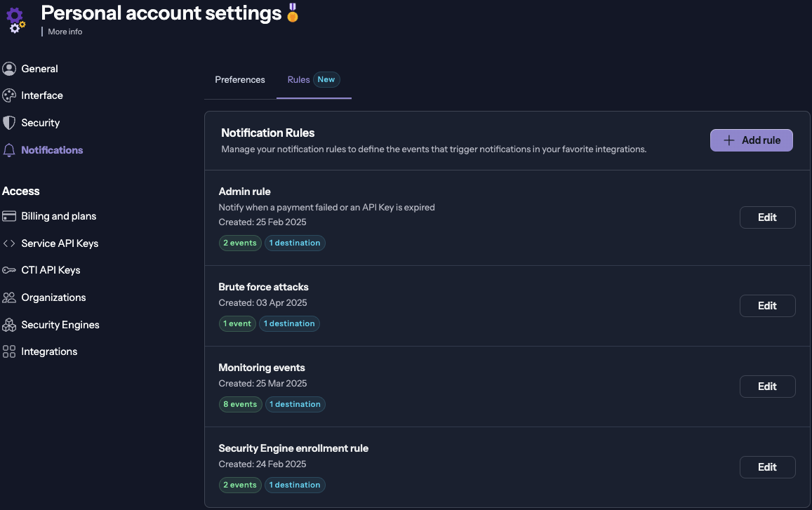
Task: Click the Security shield icon
Action: pyautogui.click(x=9, y=123)
